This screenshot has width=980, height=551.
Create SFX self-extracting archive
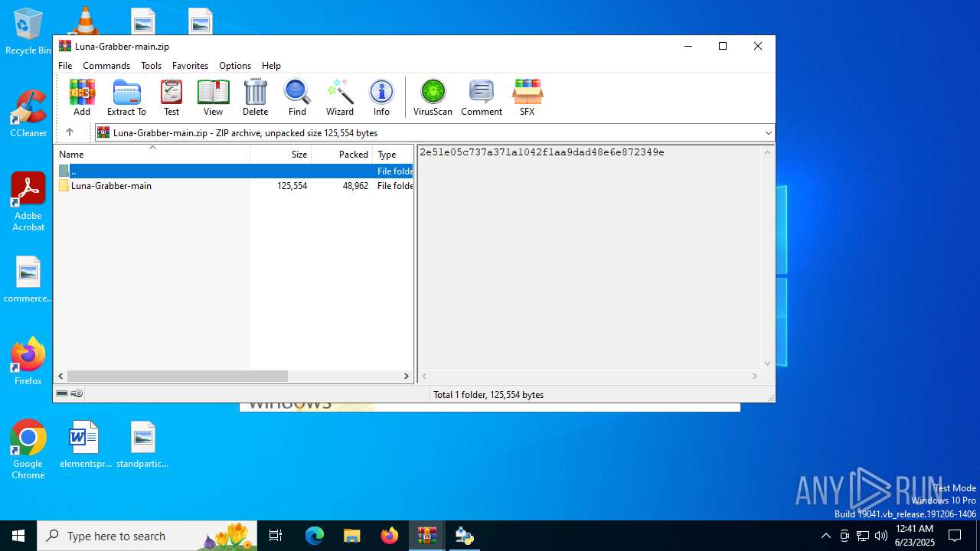[527, 97]
